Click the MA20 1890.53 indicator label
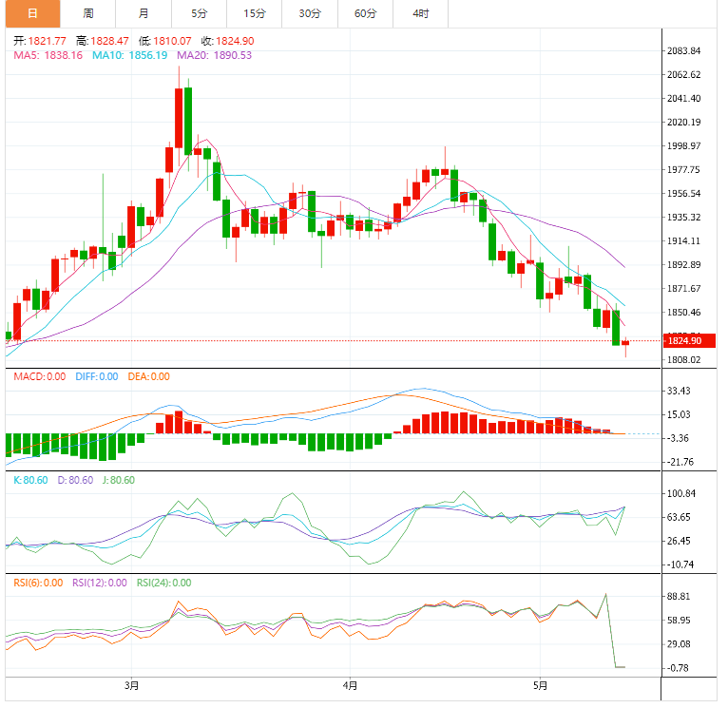 click(x=214, y=55)
